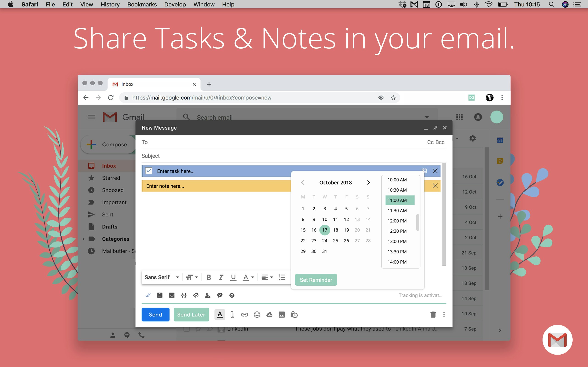588x367 pixels.
Task: Attach a file with the paperclip icon
Action: [x=232, y=314]
